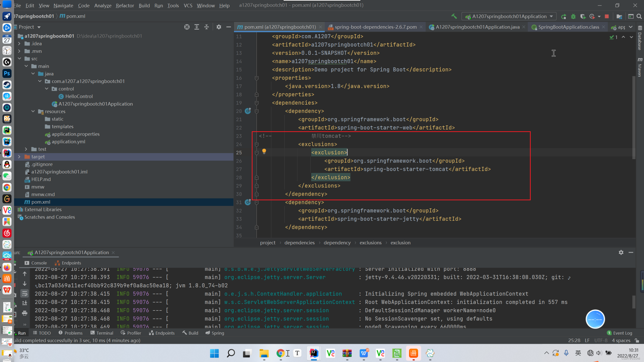Click print icon in console toolbar
The height and width of the screenshot is (362, 644).
pos(25,313)
